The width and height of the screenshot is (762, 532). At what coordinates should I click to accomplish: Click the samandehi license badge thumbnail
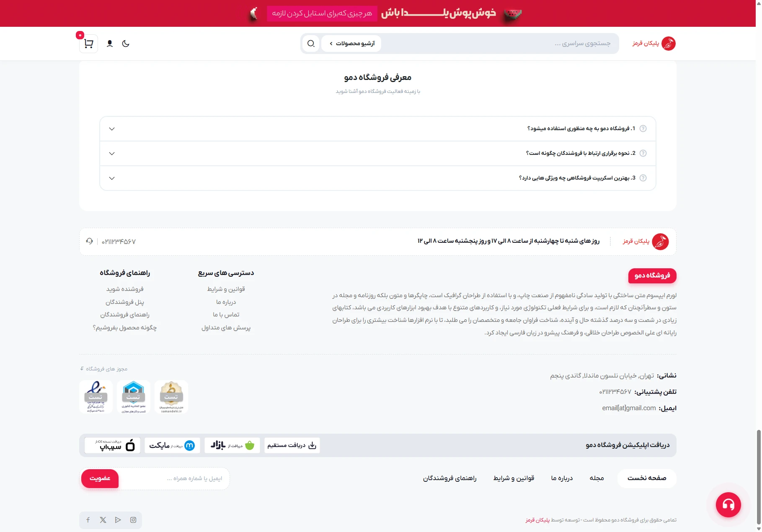pos(171,397)
